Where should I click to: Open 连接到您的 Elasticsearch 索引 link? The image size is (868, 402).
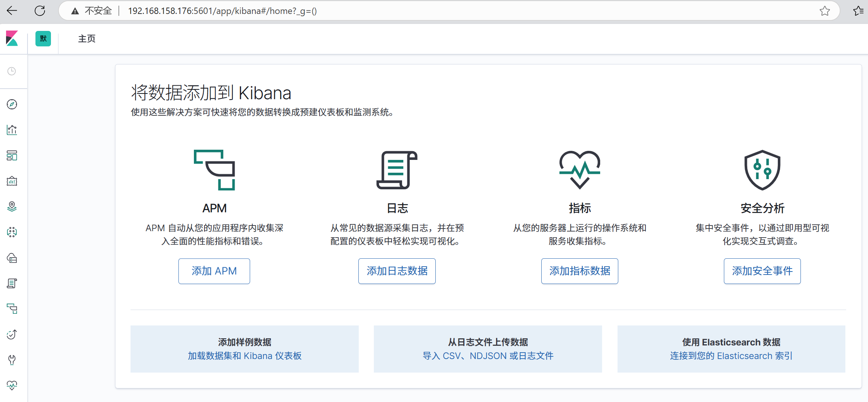coord(731,356)
